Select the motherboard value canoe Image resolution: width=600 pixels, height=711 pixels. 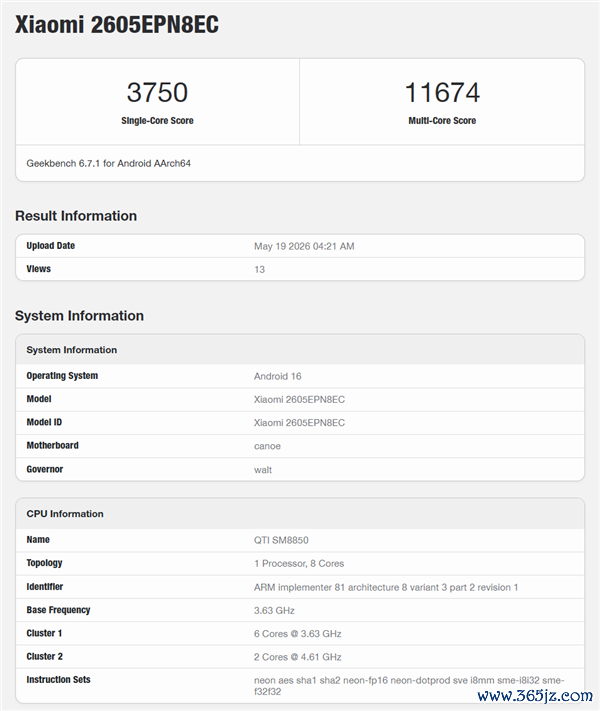coord(267,446)
